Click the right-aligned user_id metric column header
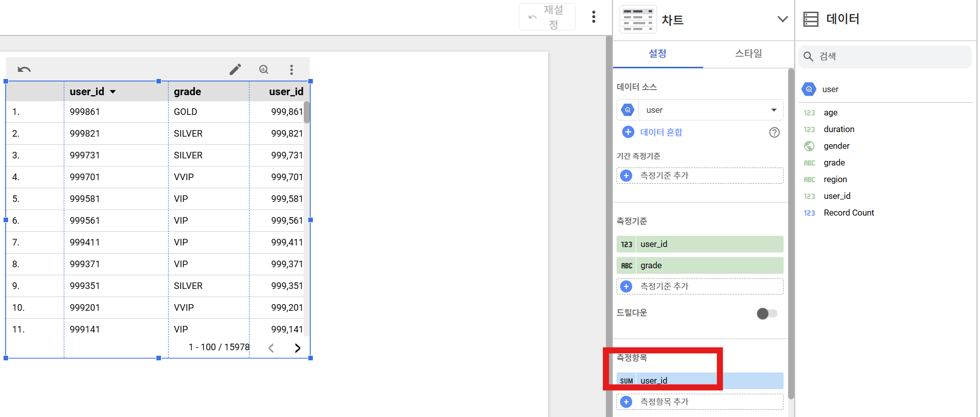The image size is (980, 417). [x=286, y=92]
